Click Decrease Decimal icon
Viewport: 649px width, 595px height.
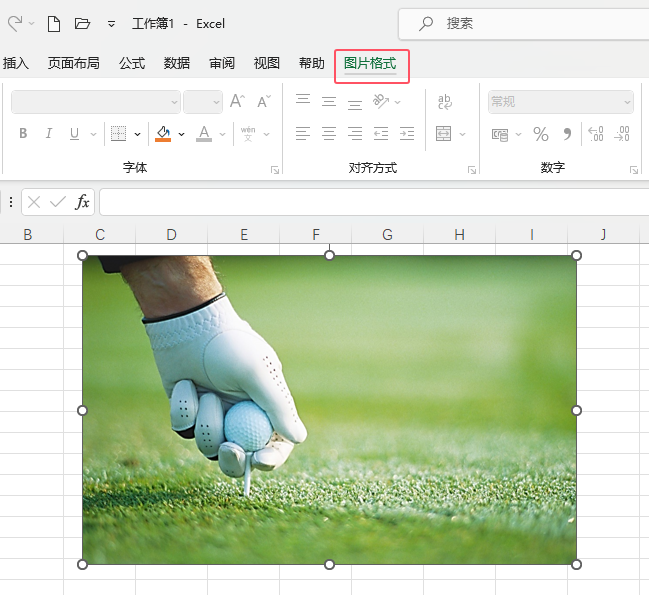point(622,134)
